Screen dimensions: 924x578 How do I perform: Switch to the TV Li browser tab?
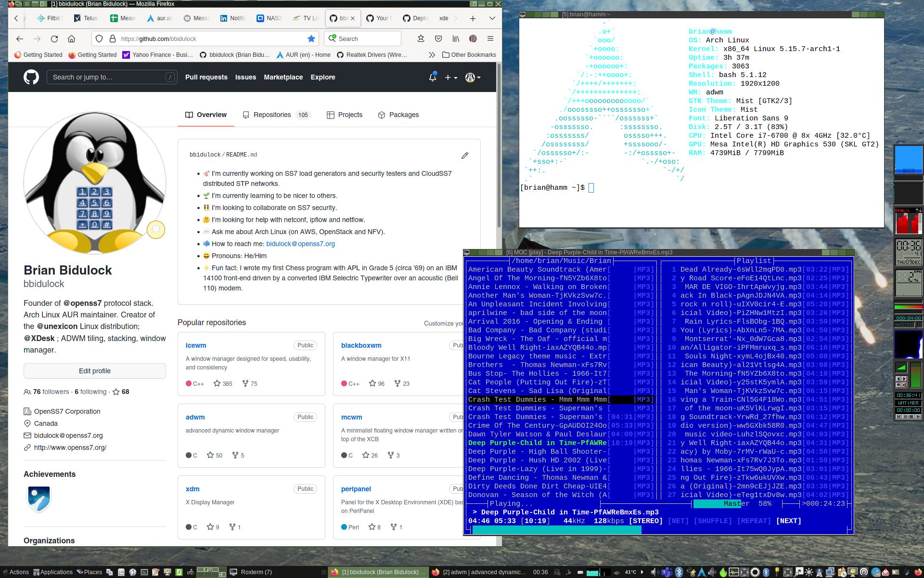point(306,18)
